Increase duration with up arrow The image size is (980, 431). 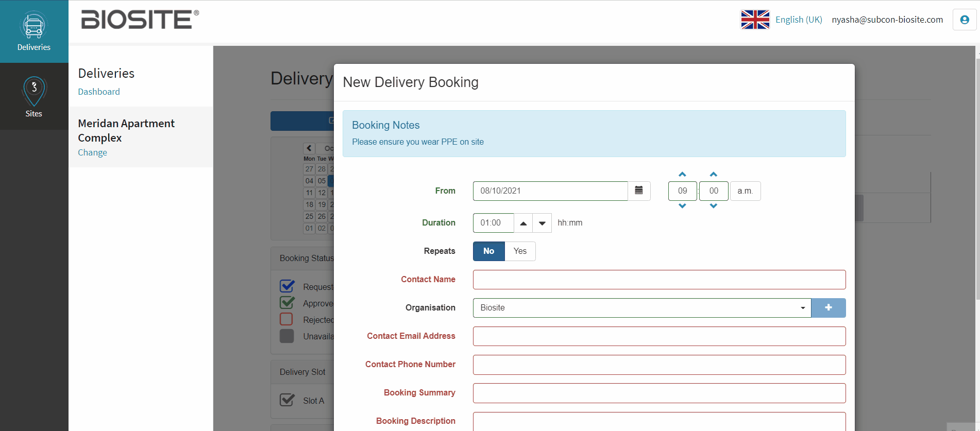523,223
